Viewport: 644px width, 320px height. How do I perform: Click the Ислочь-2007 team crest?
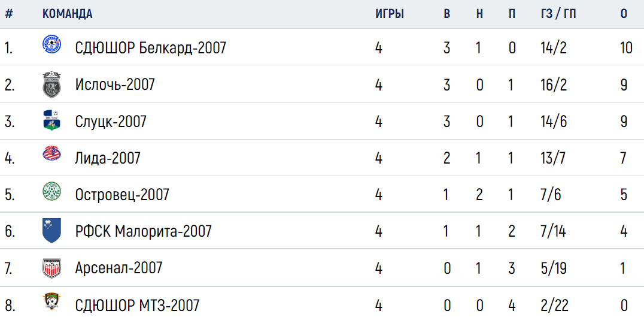52,84
